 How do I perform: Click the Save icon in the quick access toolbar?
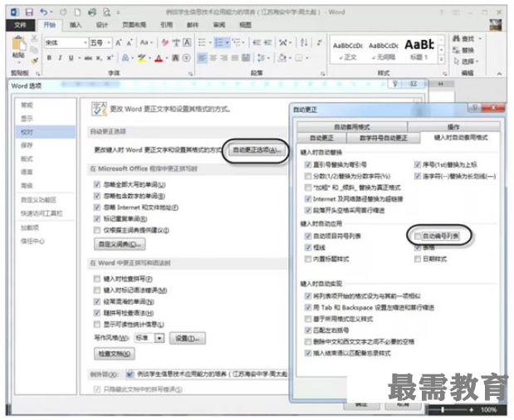29,12
